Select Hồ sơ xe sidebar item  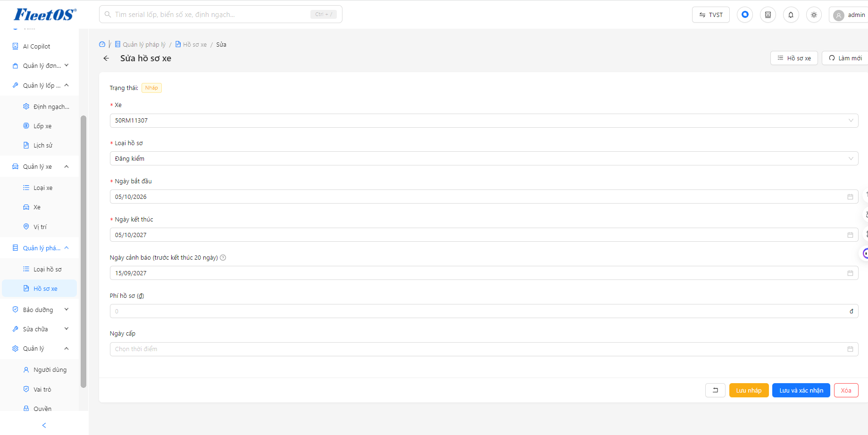41,288
